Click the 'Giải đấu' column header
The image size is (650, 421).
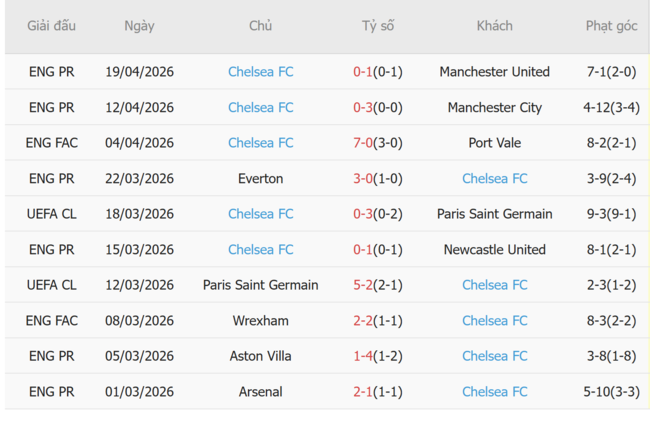(51, 26)
